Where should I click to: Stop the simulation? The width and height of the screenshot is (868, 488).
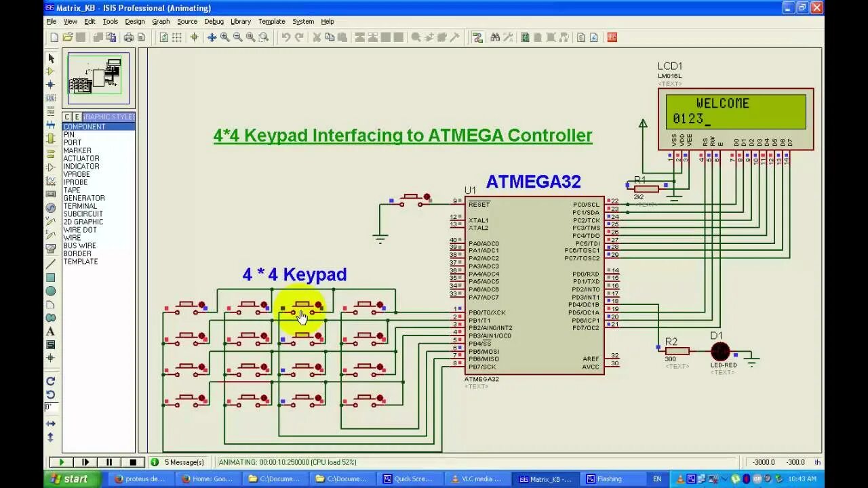(x=133, y=462)
